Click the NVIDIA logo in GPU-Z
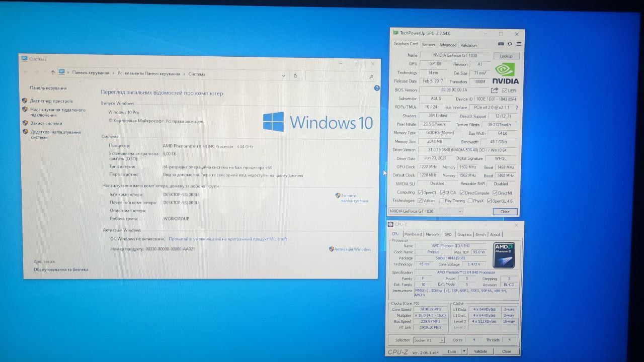The height and width of the screenshot is (362, 644). 505,73
